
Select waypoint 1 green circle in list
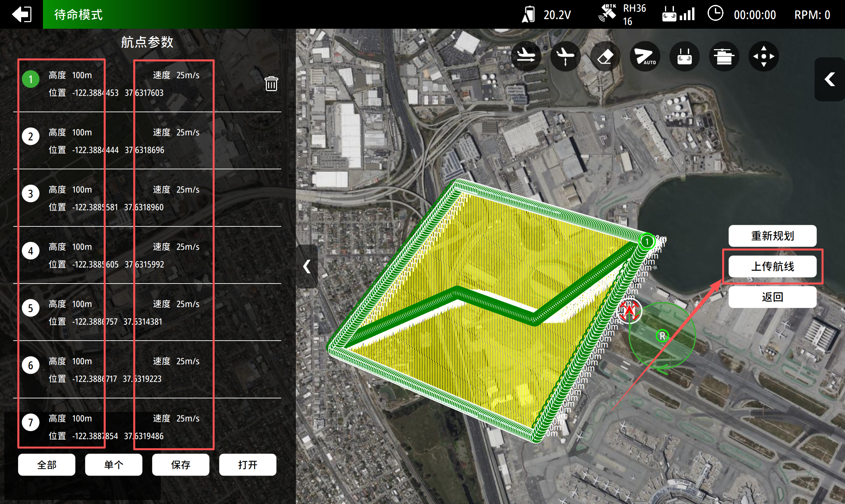[31, 79]
